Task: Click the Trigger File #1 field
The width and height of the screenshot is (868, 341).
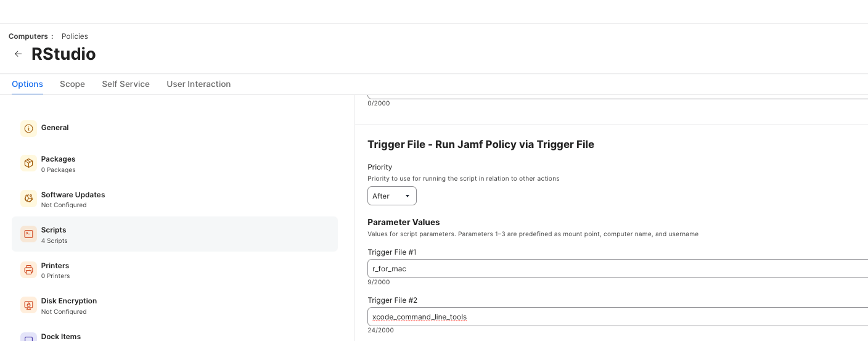Action: (x=618, y=269)
